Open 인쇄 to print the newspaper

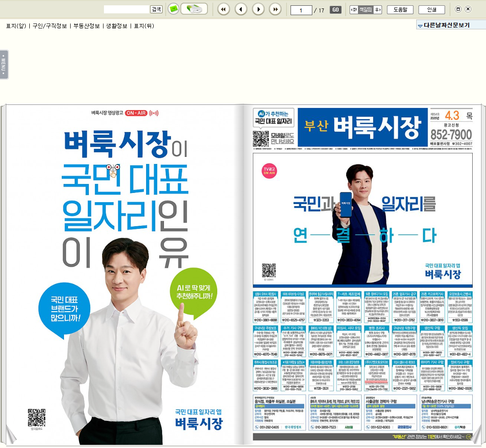coord(433,9)
